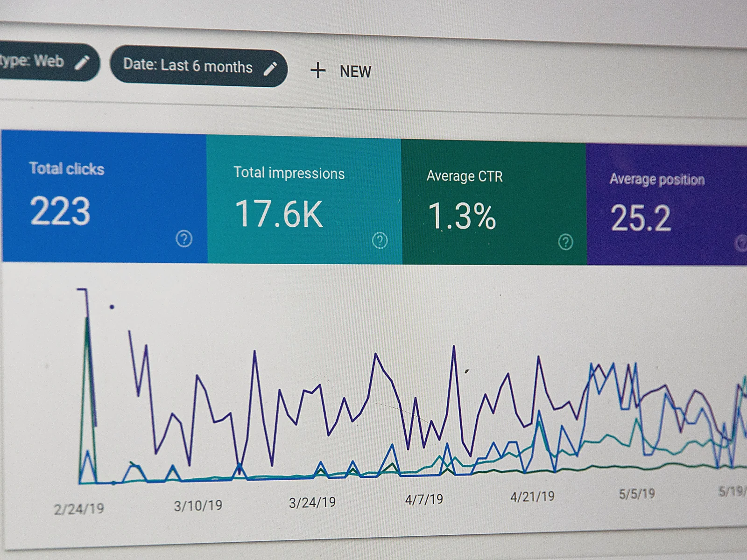Viewport: 747px width, 560px height.
Task: Click the 4/7/19 date axis label
Action: pos(424,500)
